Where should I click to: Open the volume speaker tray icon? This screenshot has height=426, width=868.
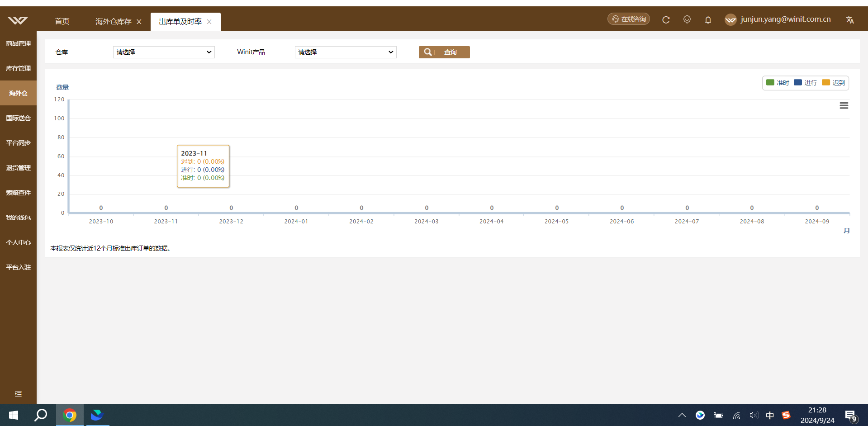pyautogui.click(x=753, y=415)
